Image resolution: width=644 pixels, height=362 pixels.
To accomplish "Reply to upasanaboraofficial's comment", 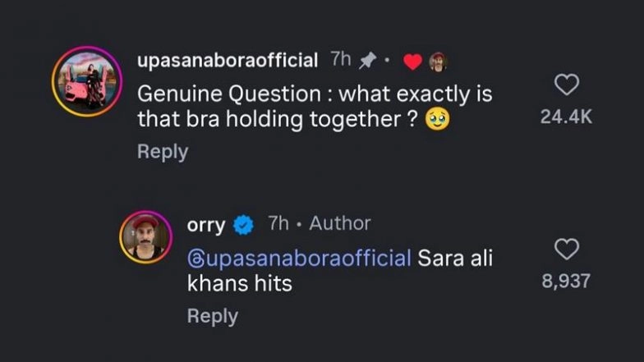I will click(163, 151).
